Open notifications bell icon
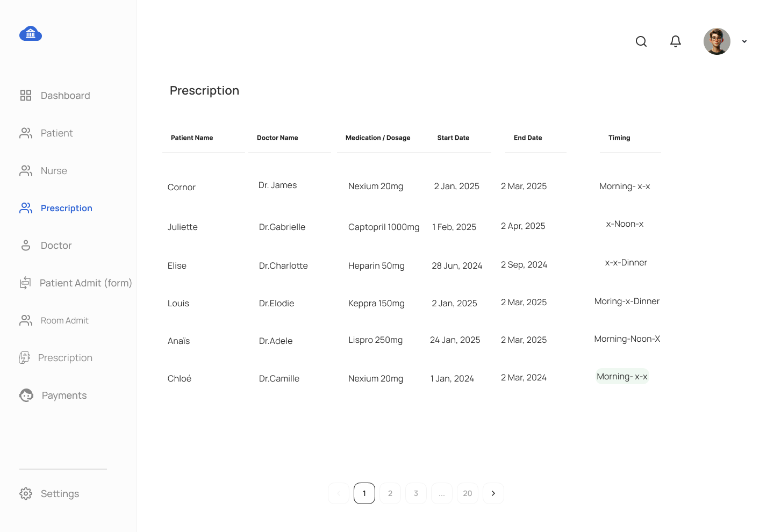 point(676,41)
